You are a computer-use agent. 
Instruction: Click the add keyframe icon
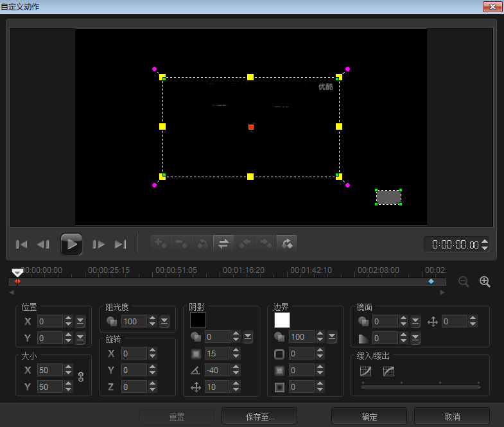(x=161, y=244)
